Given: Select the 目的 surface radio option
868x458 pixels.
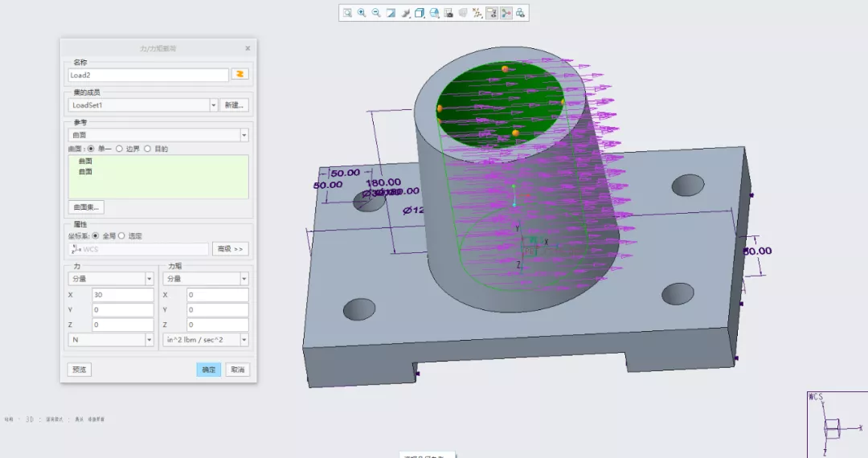Looking at the screenshot, I should (x=147, y=149).
